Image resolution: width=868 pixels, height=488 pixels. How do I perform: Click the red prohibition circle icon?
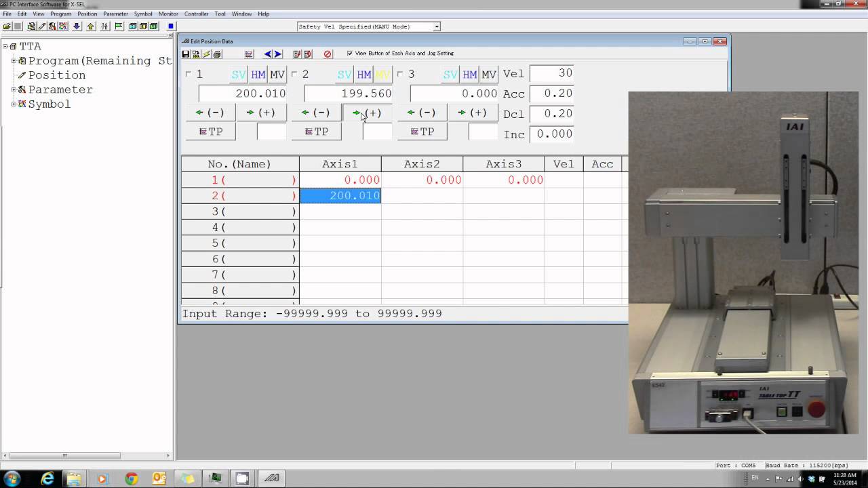point(328,54)
